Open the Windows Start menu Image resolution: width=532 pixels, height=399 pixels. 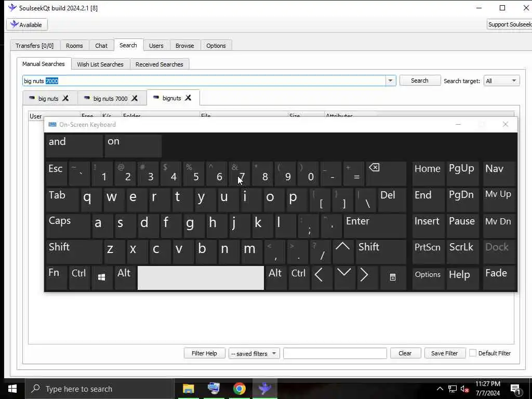12,389
